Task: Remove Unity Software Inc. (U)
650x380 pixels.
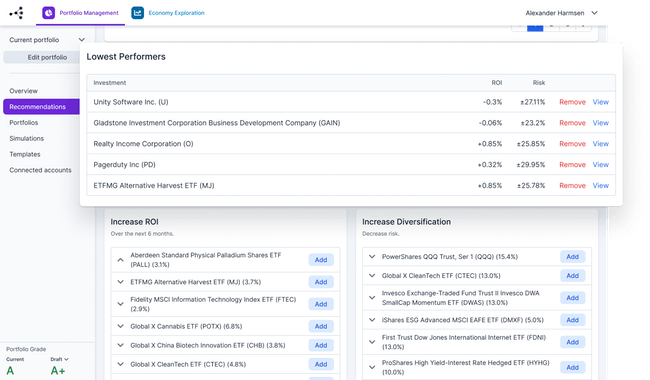Action: (x=572, y=102)
